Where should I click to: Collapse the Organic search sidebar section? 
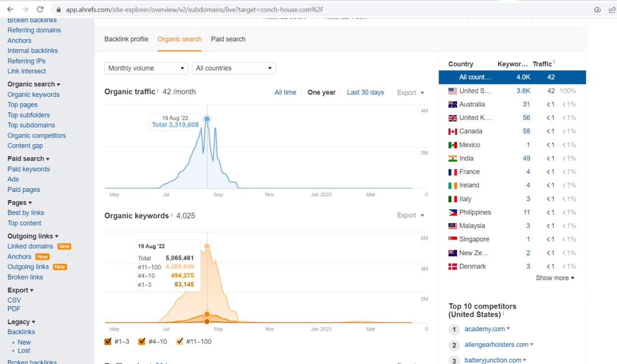34,84
